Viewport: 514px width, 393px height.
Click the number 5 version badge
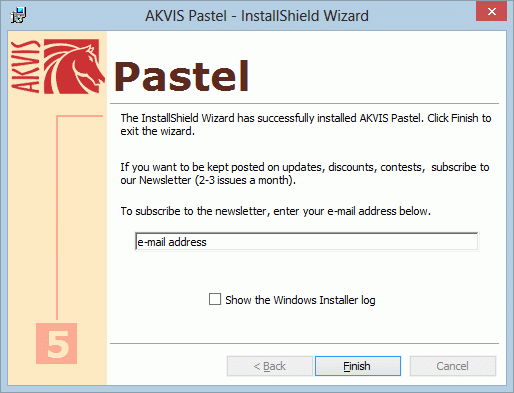pyautogui.click(x=56, y=343)
